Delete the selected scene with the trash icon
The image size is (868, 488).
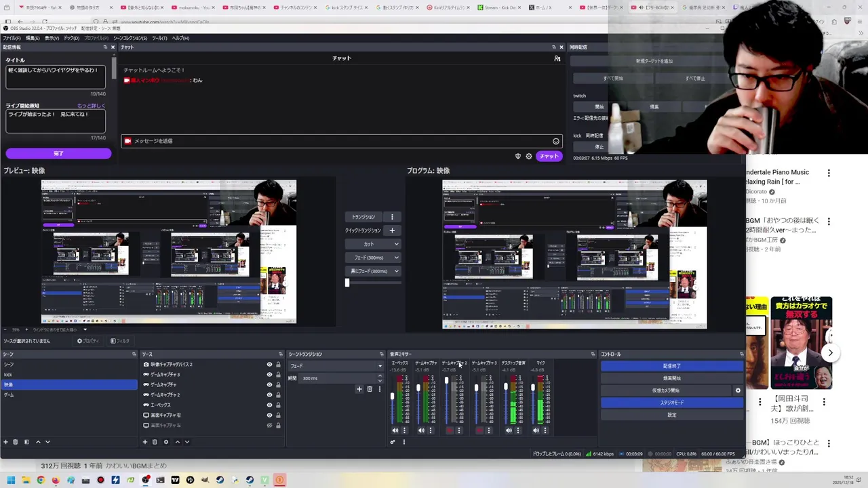tap(16, 442)
